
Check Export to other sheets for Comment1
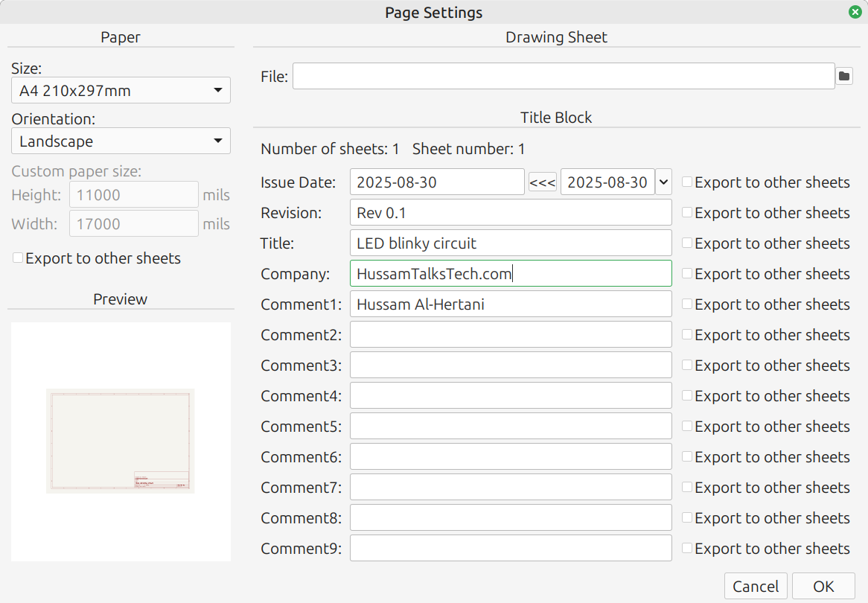687,304
